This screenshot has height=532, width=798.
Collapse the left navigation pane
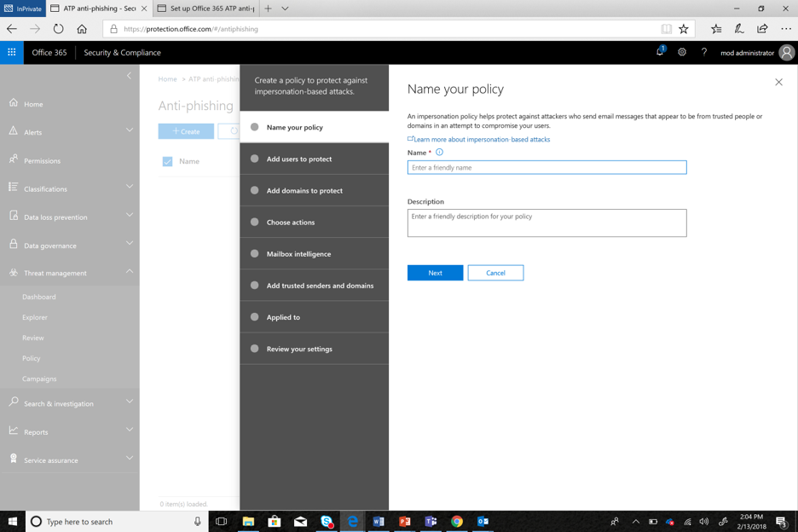click(x=129, y=76)
